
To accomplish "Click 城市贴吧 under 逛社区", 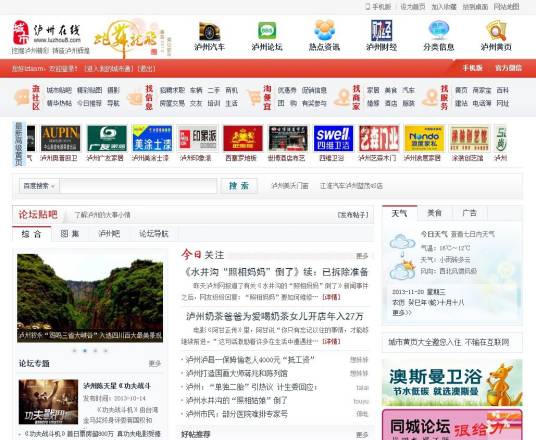I will click(59, 90).
